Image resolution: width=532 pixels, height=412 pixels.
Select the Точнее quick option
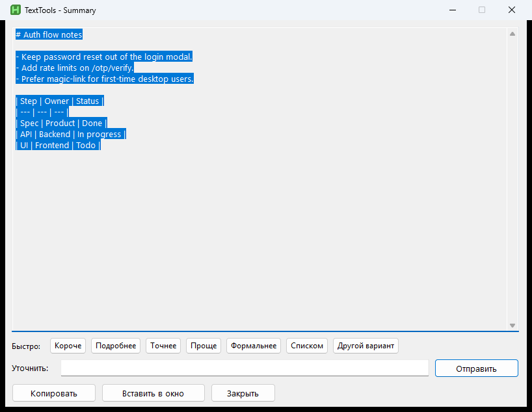pos(163,346)
